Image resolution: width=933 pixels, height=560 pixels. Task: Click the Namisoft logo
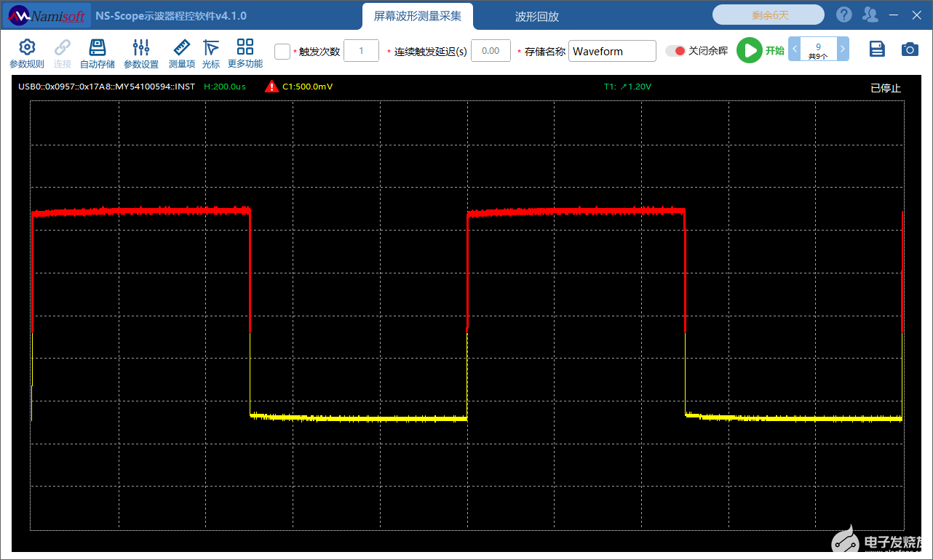click(46, 15)
